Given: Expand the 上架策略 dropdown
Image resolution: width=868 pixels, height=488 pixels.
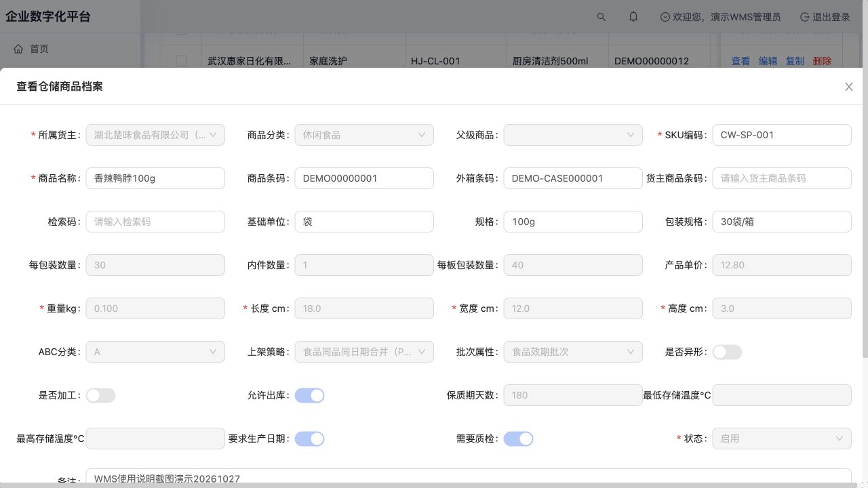Looking at the screenshot, I should point(364,352).
